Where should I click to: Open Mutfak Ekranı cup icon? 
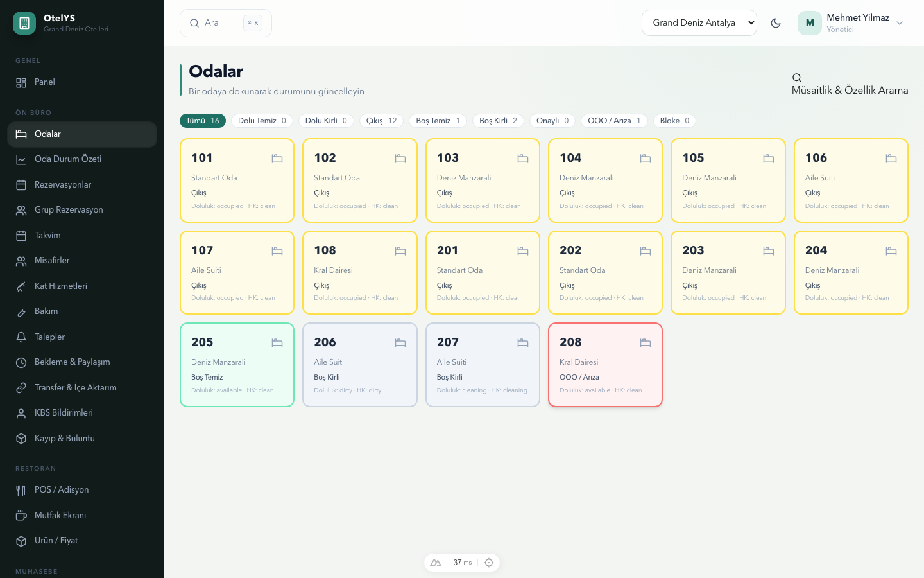tap(21, 516)
